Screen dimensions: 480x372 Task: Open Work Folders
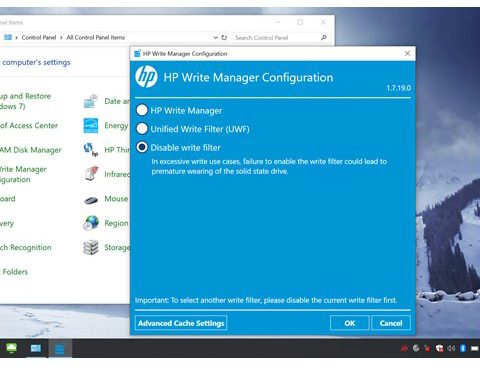click(x=14, y=272)
